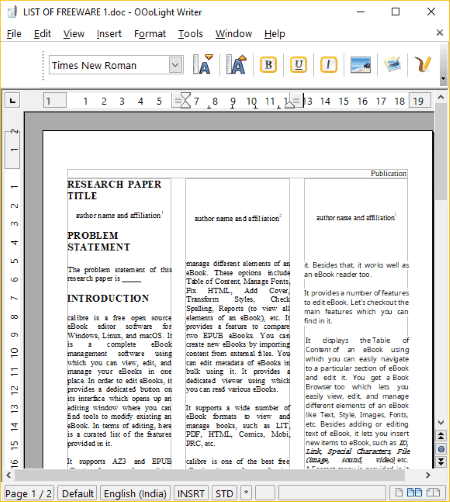Click the font size increase icon
The width and height of the screenshot is (450, 502).
click(x=236, y=64)
